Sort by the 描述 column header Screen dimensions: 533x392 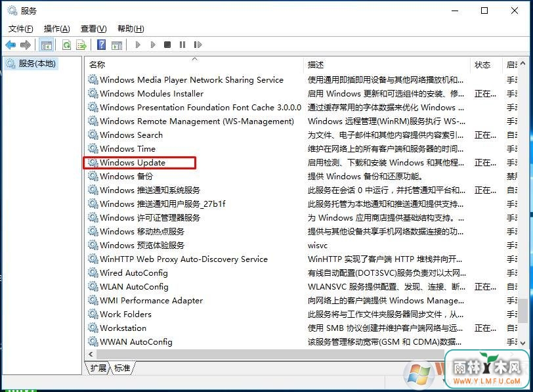coord(387,64)
